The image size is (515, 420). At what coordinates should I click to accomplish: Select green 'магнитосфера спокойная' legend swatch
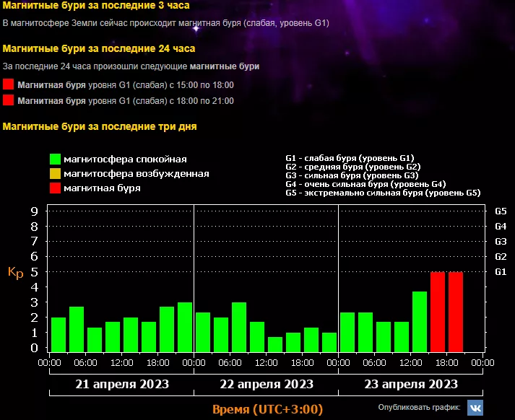[55, 159]
